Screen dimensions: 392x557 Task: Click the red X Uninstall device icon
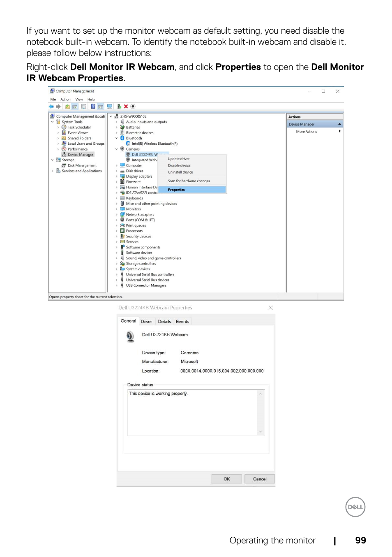[126, 107]
